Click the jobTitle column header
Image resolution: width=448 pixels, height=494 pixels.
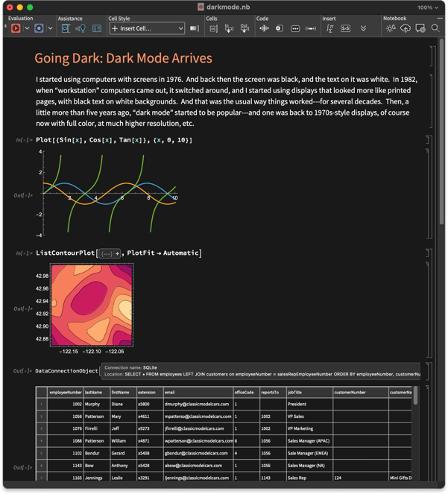coord(309,393)
